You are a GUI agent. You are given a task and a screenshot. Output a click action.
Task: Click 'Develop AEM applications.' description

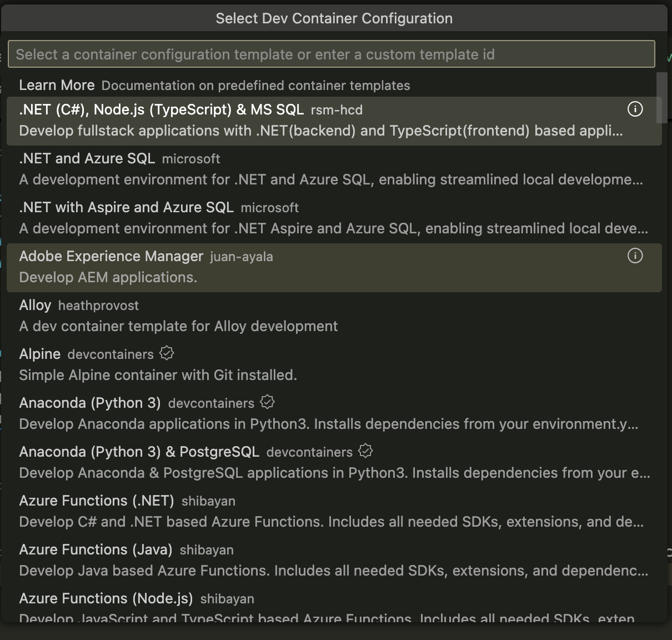point(108,277)
